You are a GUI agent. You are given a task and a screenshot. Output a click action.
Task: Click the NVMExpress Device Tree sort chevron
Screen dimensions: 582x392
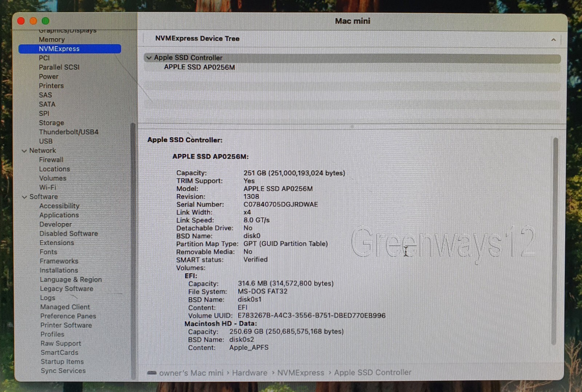coord(553,40)
